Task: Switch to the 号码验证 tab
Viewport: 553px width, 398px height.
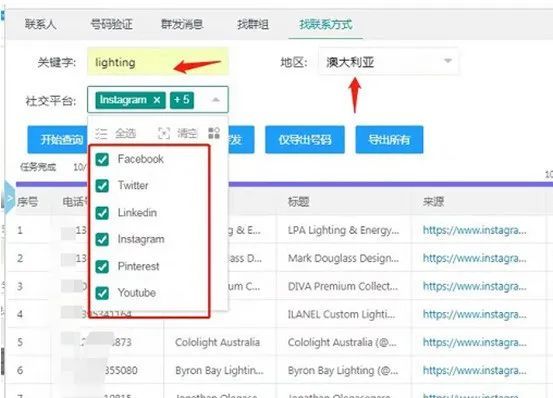Action: (x=111, y=24)
